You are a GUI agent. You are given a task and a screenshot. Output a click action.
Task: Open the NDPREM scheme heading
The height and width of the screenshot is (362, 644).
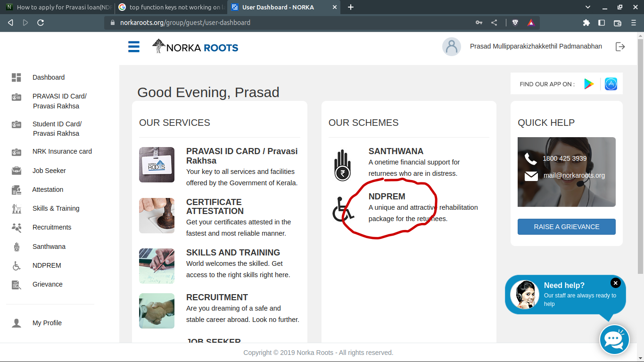(387, 197)
